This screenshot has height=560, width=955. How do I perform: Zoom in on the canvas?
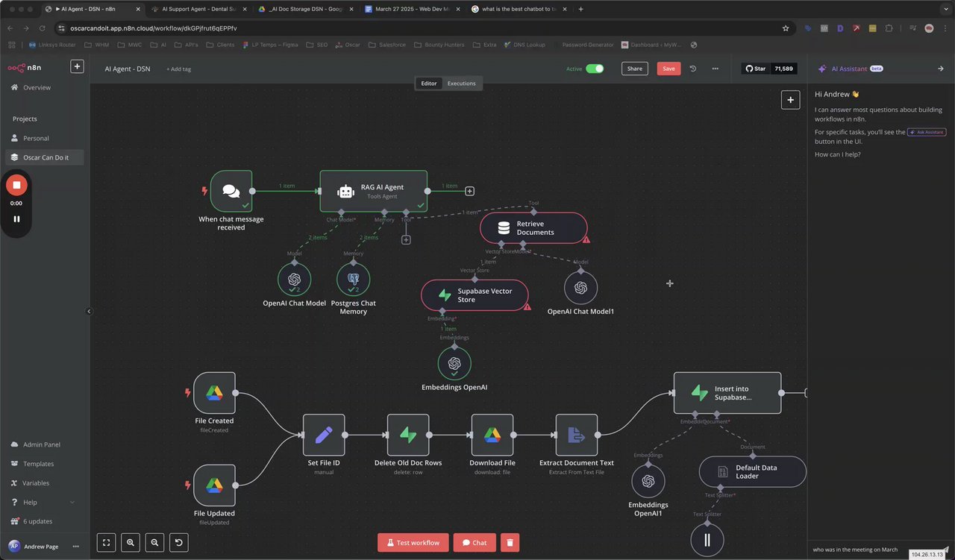click(131, 543)
